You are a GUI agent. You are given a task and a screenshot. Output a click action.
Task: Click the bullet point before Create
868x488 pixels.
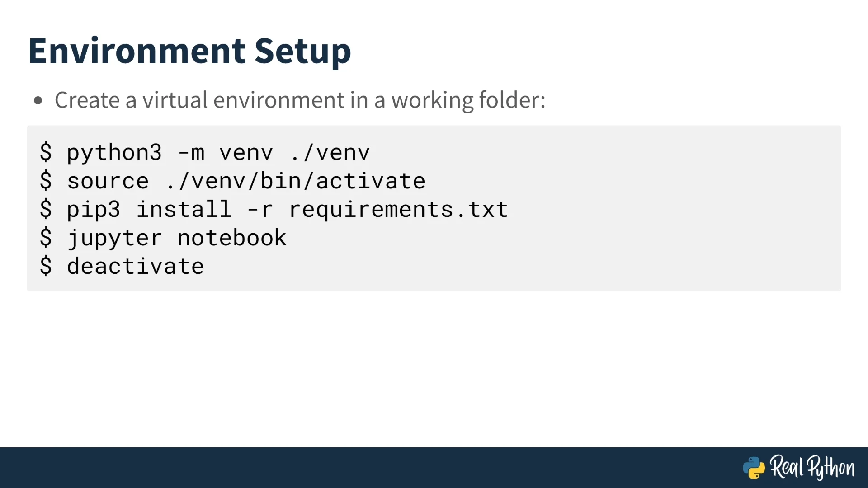point(38,100)
